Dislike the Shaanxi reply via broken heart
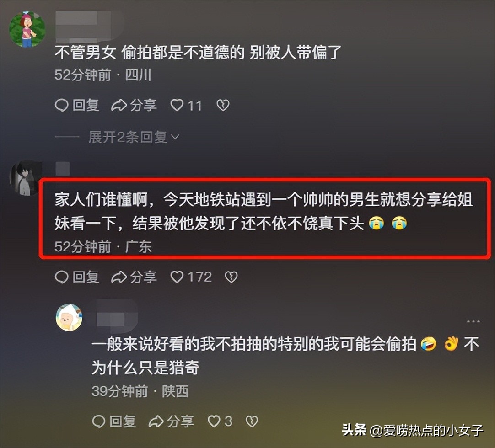 (252, 421)
